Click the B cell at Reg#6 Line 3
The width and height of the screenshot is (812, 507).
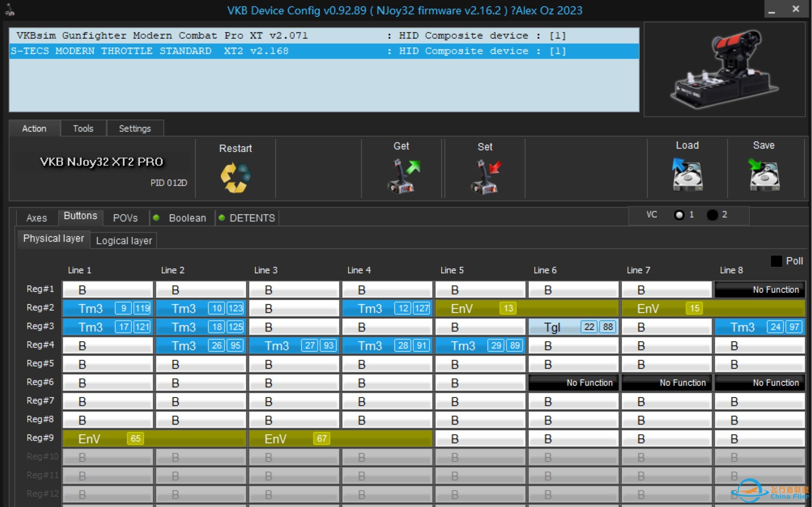pyautogui.click(x=294, y=383)
